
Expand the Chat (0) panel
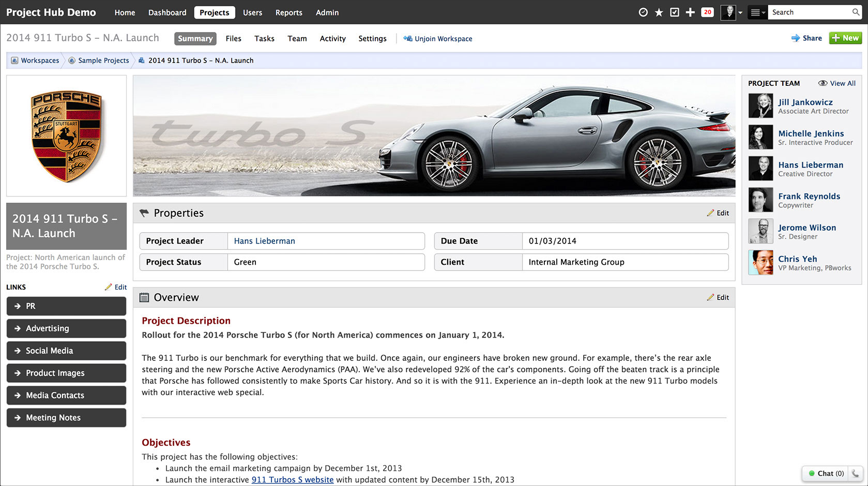(x=825, y=473)
